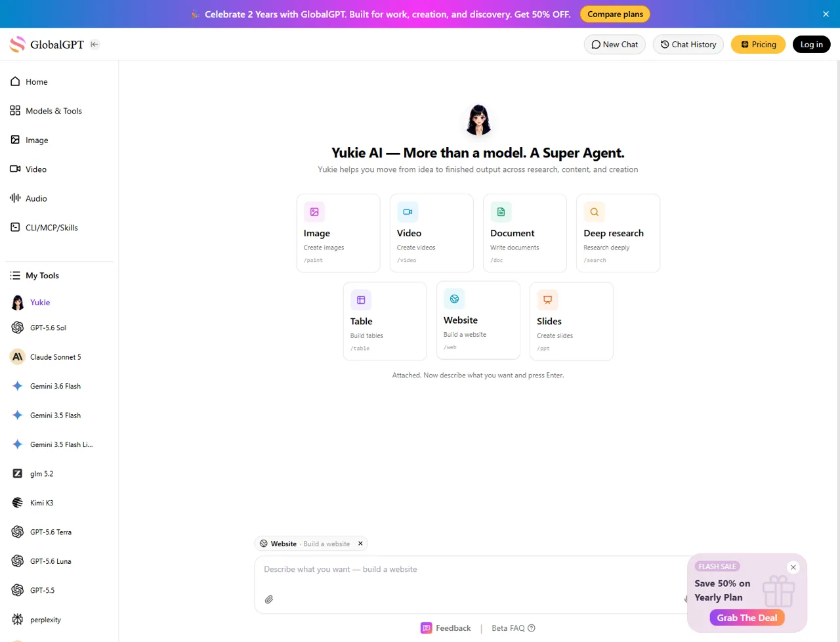Choose the Video card icon
840x642 pixels.
click(408, 212)
